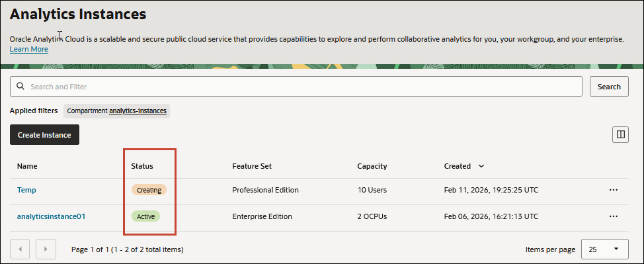Image resolution: width=644 pixels, height=264 pixels.
Task: Click the Feb 11, 2026 created date
Action: point(491,190)
